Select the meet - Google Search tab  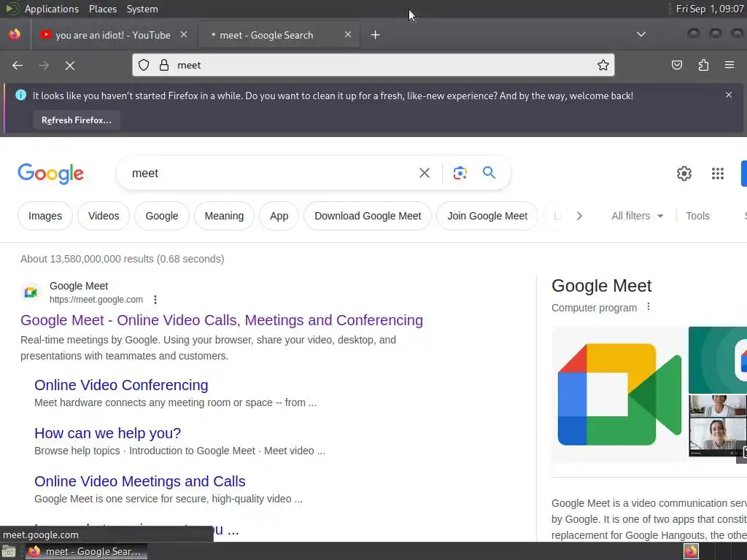point(279,35)
